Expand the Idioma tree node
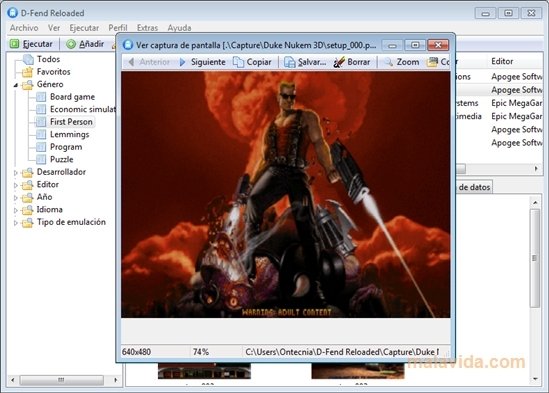The image size is (549, 393). click(16, 211)
